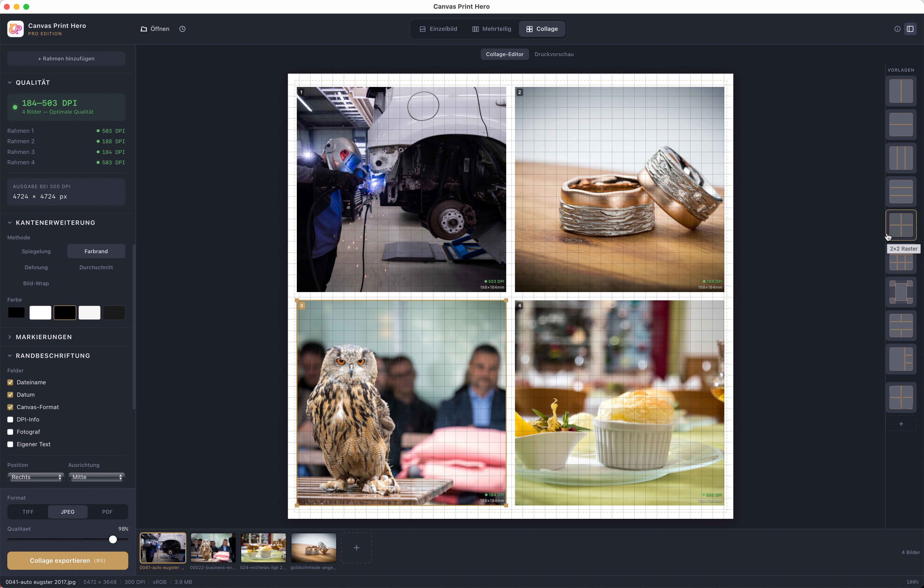Select the 2x2 Raster template
The width and height of the screenshot is (924, 588).
tap(901, 225)
